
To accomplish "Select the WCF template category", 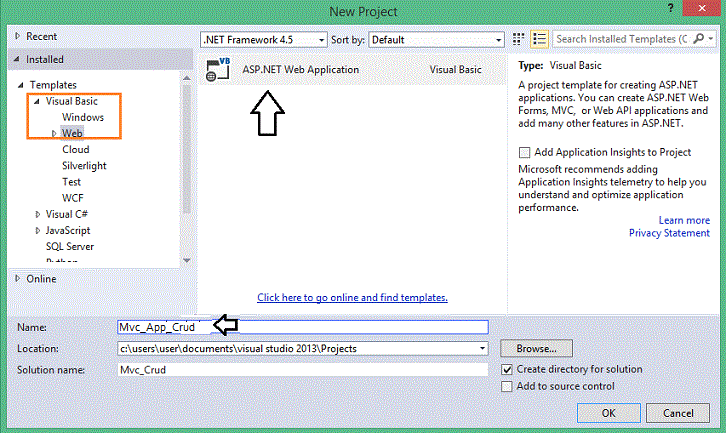I will coord(73,198).
